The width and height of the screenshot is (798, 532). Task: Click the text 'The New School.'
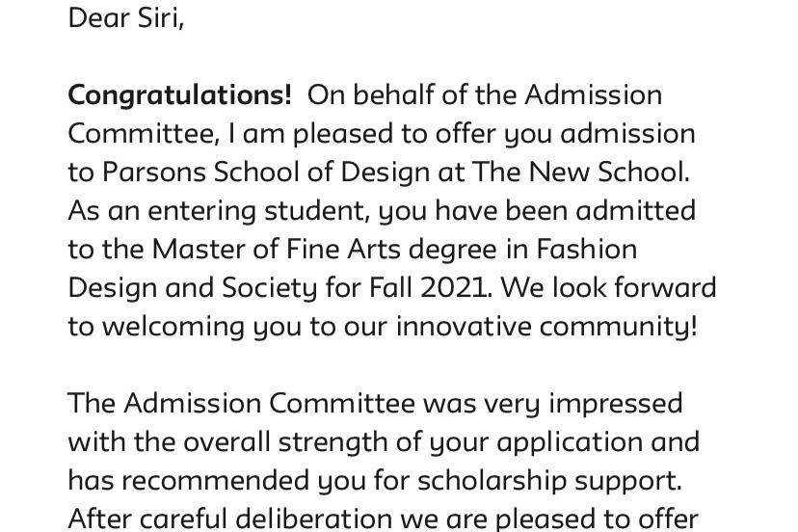(x=581, y=173)
